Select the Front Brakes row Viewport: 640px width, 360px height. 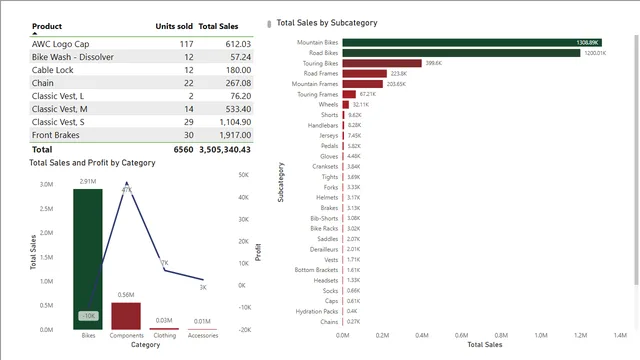(141, 135)
